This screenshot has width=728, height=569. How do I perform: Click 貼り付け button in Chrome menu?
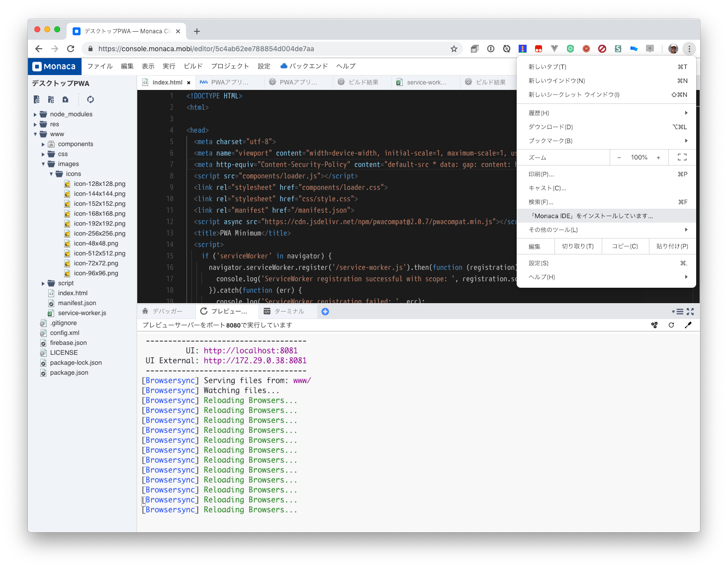click(672, 246)
